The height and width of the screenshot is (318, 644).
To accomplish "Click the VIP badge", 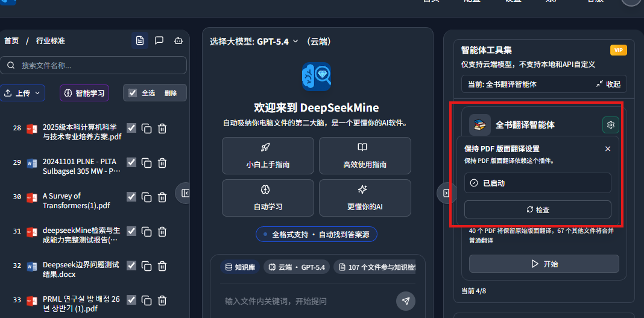I will tap(619, 50).
